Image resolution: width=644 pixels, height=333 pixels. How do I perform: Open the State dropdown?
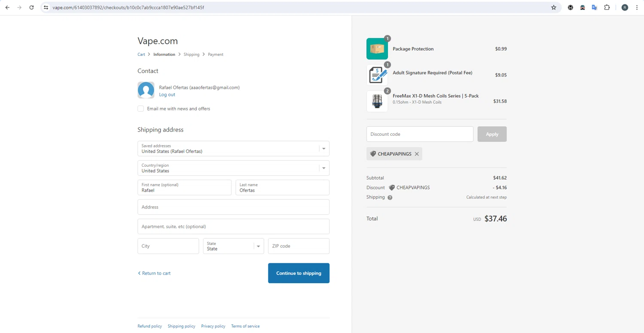(x=234, y=246)
